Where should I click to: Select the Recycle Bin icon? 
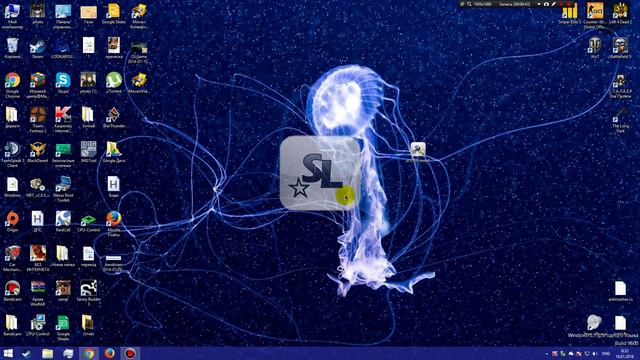pos(12,48)
